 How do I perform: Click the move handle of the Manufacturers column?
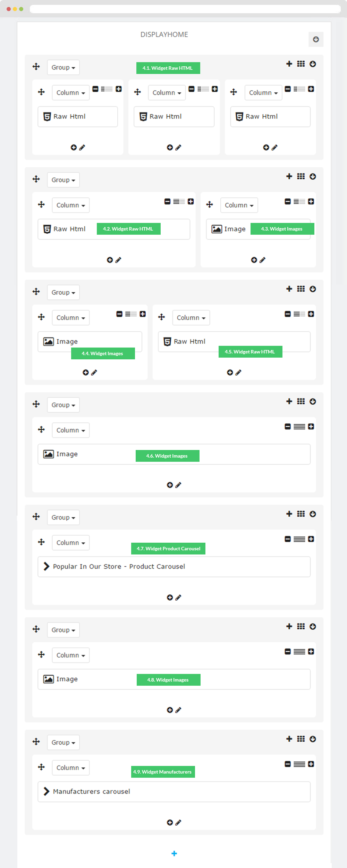(41, 767)
